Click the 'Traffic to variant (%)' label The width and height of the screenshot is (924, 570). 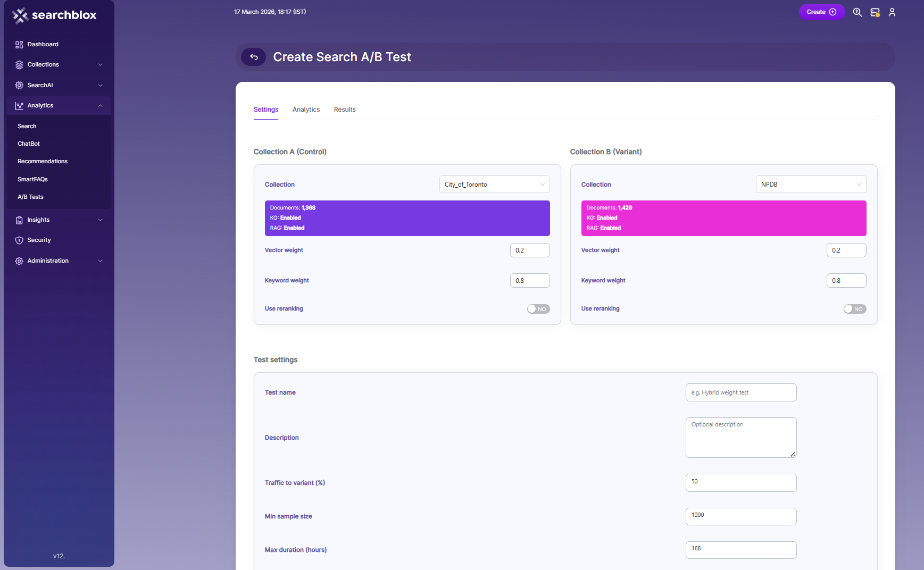(295, 483)
